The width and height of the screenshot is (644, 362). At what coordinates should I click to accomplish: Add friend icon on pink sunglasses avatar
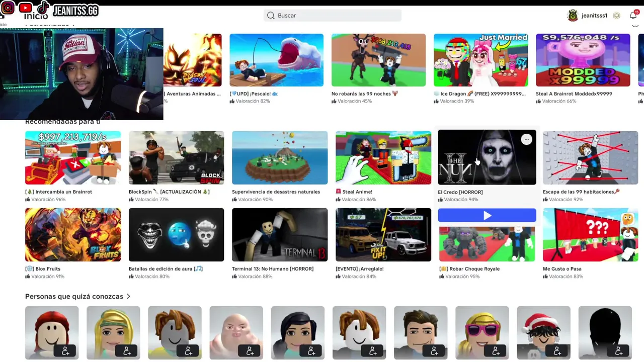[x=496, y=350]
